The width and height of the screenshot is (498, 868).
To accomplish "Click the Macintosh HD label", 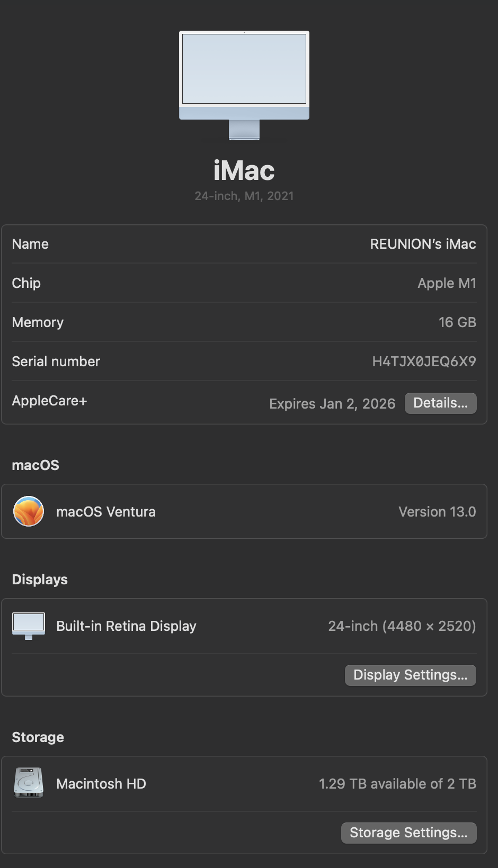I will 101,784.
